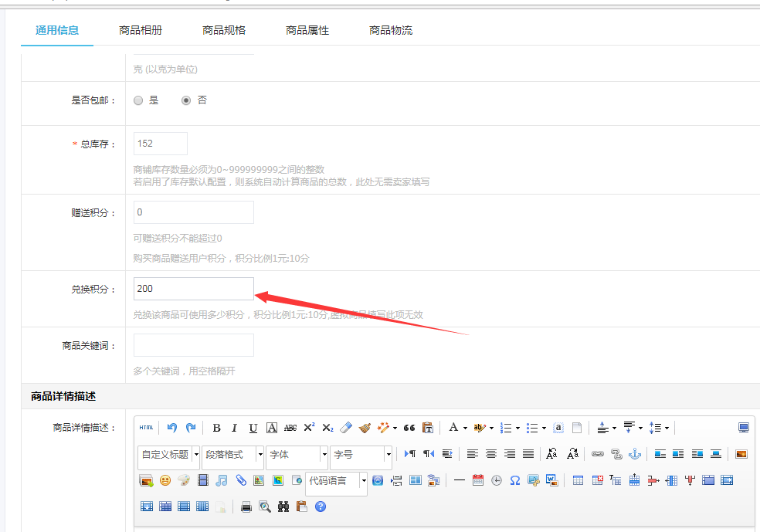Switch to the 商品相册 tab
760x532 pixels.
tap(141, 30)
